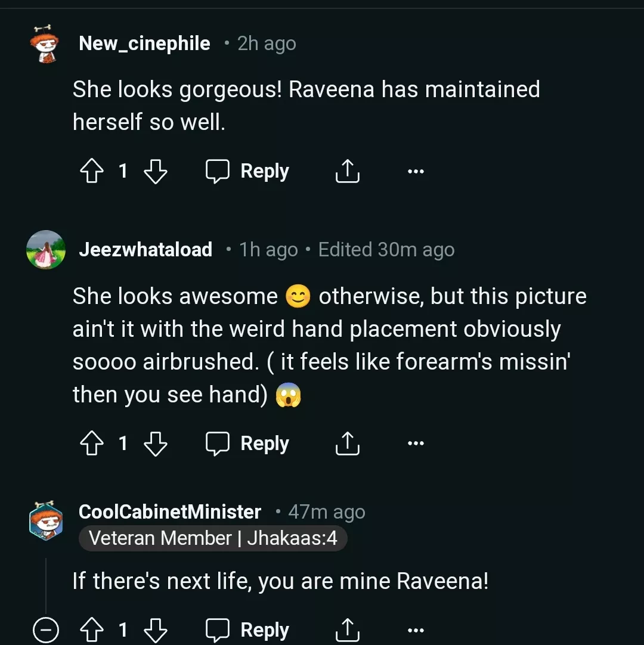Share CoolCabinetMinister's comment
644x645 pixels.
click(x=347, y=629)
